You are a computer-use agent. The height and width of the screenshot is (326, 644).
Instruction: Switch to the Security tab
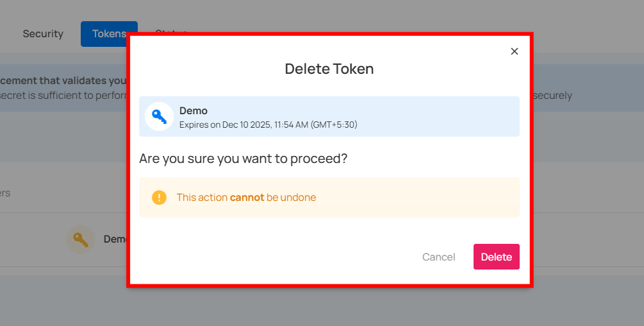(x=43, y=34)
